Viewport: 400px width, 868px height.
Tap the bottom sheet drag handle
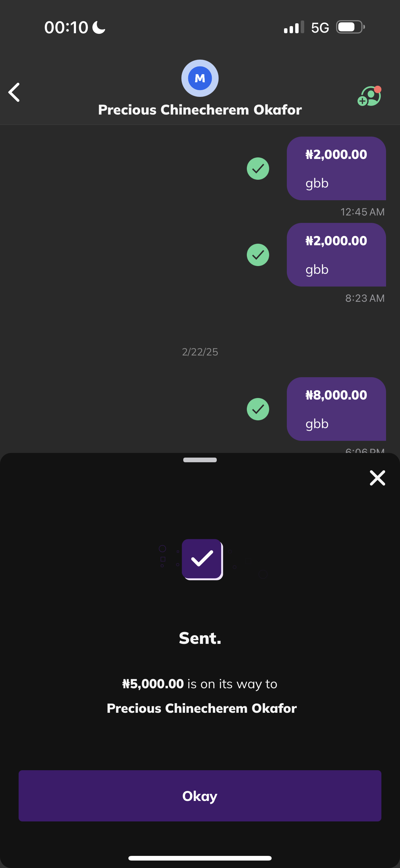pyautogui.click(x=200, y=460)
